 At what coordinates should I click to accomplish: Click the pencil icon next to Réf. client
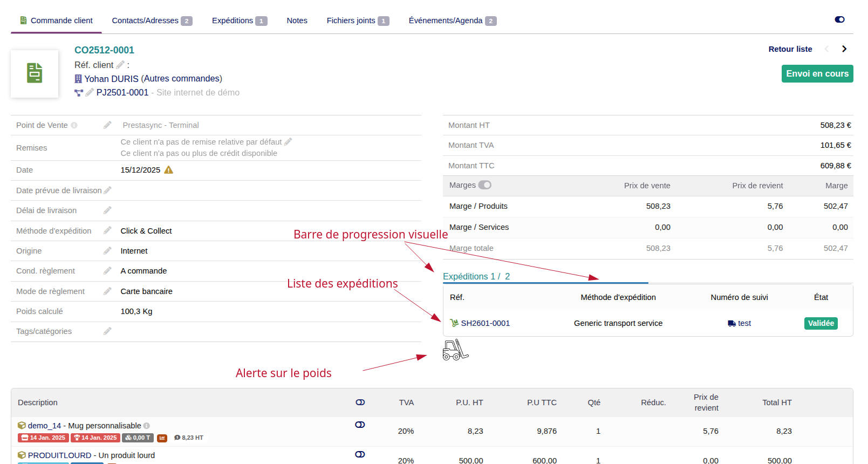(120, 65)
